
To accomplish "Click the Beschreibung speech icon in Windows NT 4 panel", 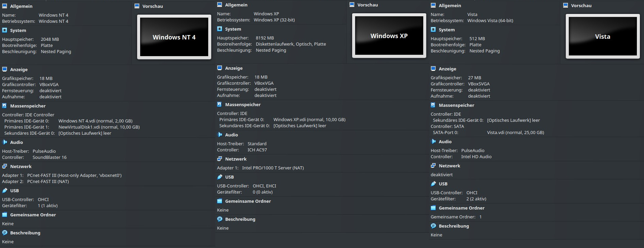I will tap(5, 233).
